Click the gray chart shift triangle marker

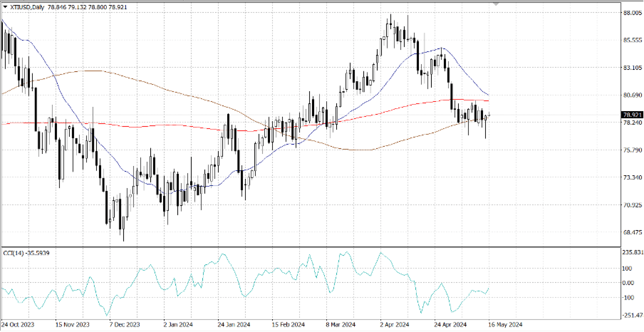point(496,4)
